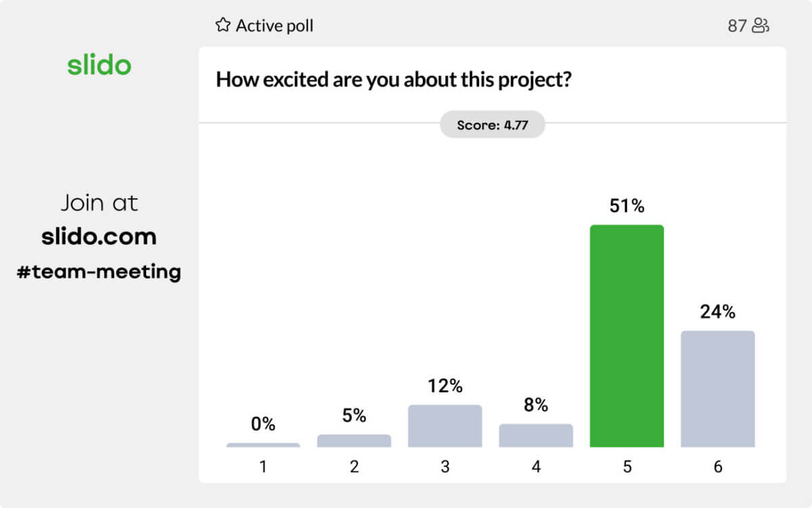
Task: Click the axis label 6
Action: pos(717,467)
